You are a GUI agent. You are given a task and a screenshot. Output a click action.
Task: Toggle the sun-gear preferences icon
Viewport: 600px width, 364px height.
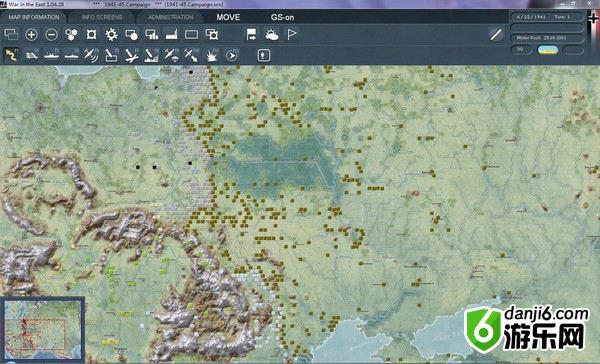pyautogui.click(x=111, y=35)
